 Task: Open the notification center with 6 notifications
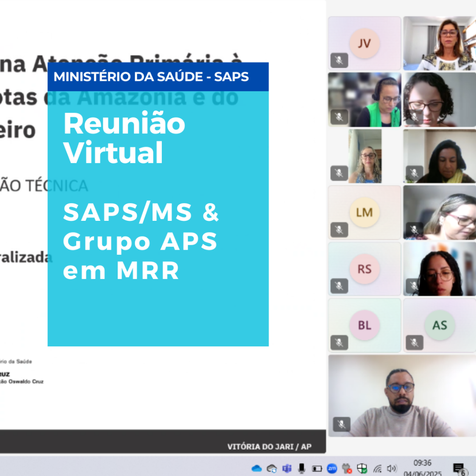pyautogui.click(x=459, y=469)
